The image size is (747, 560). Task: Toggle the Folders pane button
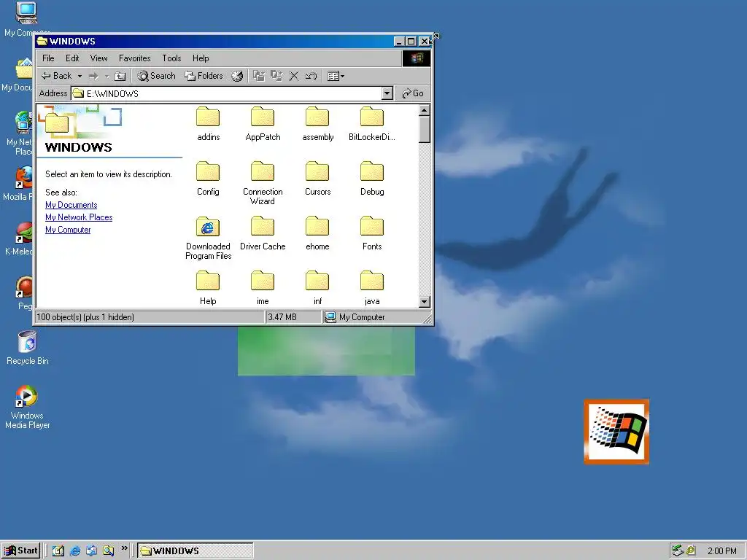tap(204, 76)
